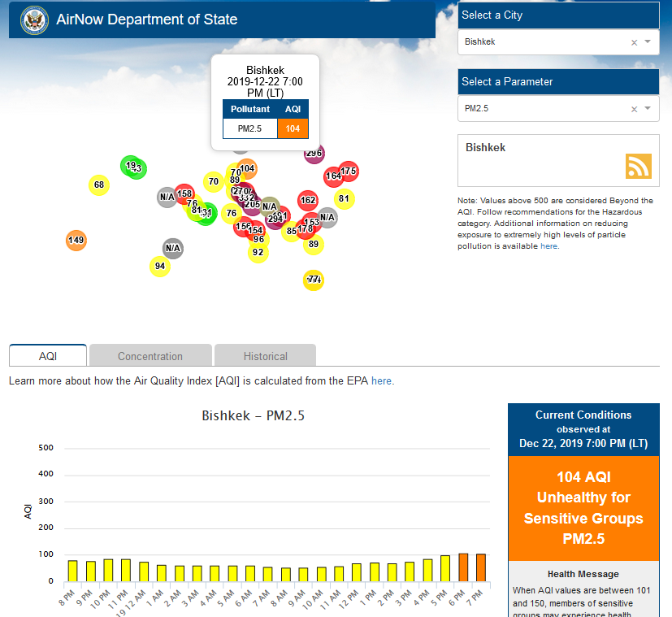Click the yellow map marker labeled 92
Viewport: 672px width, 617px height.
(x=258, y=253)
